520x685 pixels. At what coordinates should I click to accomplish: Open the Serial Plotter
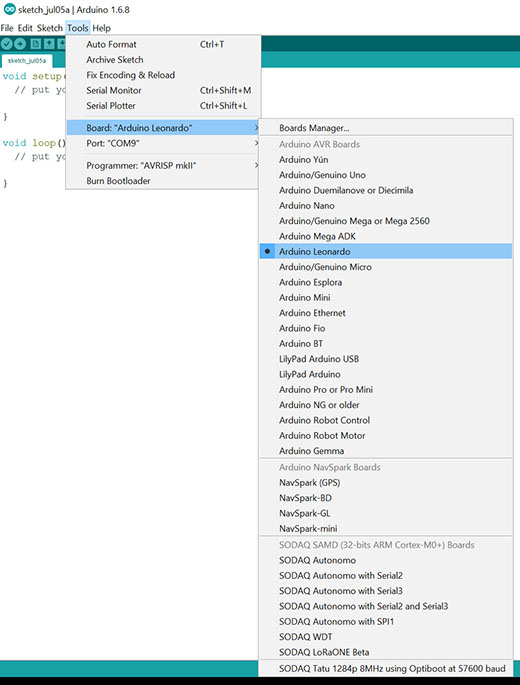point(163,105)
